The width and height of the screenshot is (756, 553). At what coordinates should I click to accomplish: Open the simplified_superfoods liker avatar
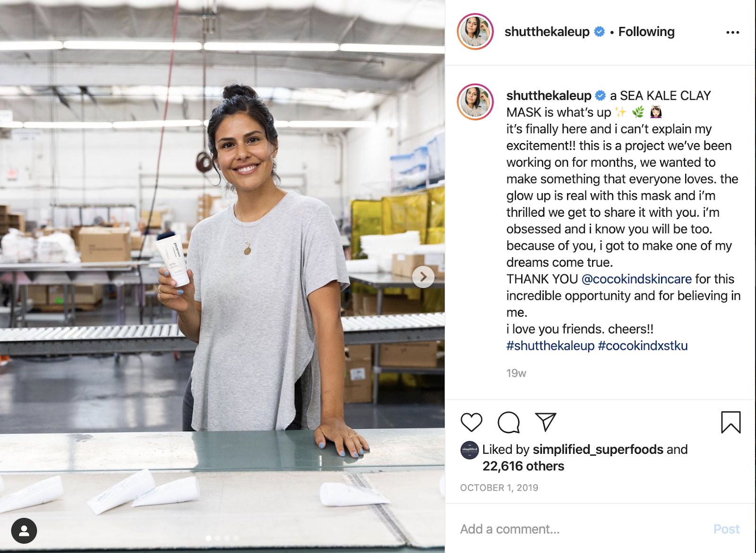(x=470, y=450)
